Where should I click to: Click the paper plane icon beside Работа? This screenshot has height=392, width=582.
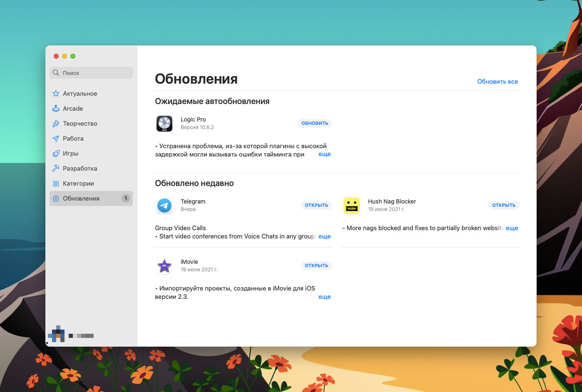tap(56, 139)
